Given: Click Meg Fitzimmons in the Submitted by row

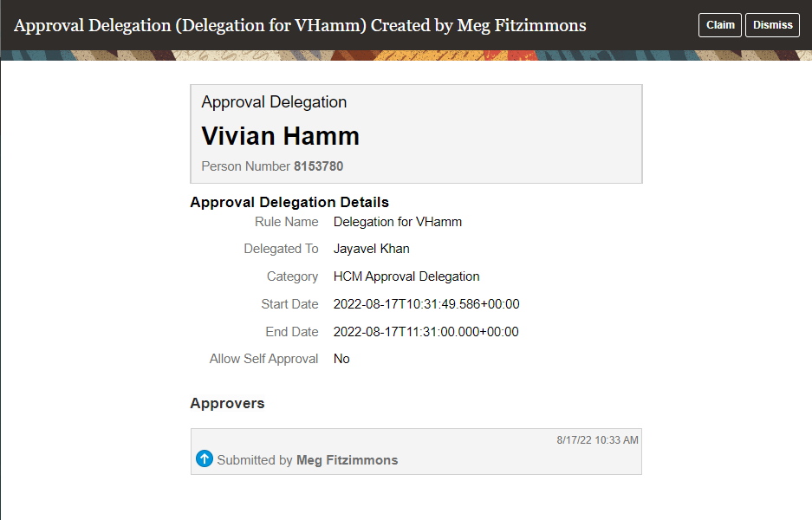Looking at the screenshot, I should (347, 460).
